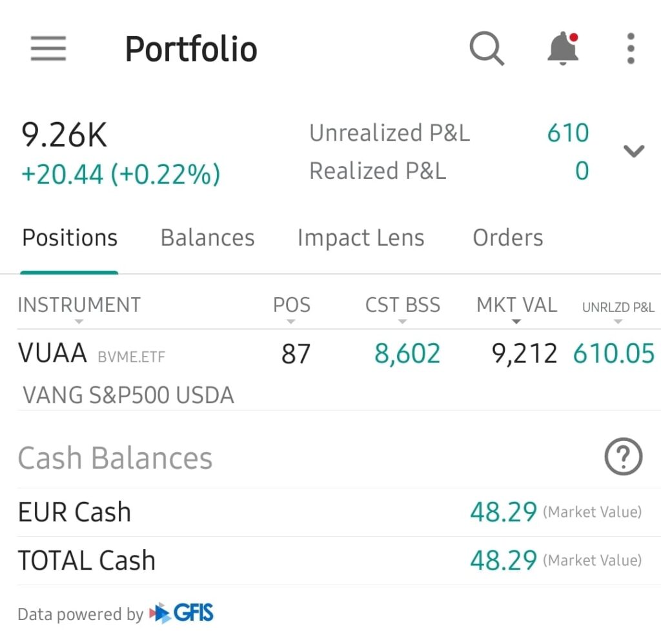Sort by MKT VAL column header
The image size is (661, 644).
516,306
